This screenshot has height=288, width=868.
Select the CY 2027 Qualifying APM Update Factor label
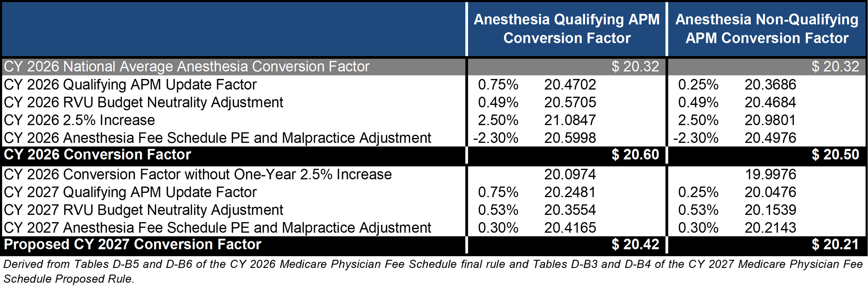click(130, 192)
